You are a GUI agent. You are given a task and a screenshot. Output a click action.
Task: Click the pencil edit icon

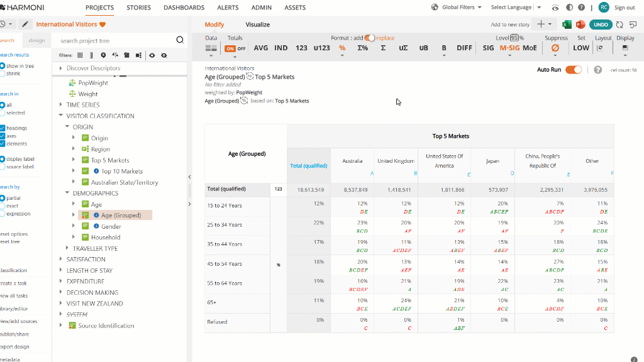[25, 25]
